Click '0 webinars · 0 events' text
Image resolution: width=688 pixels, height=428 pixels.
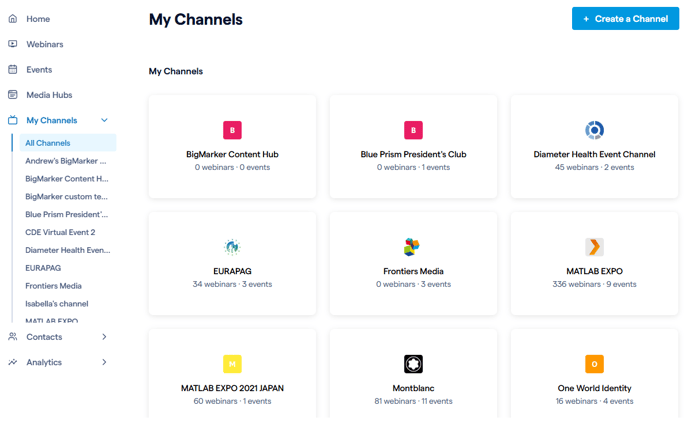(x=232, y=167)
